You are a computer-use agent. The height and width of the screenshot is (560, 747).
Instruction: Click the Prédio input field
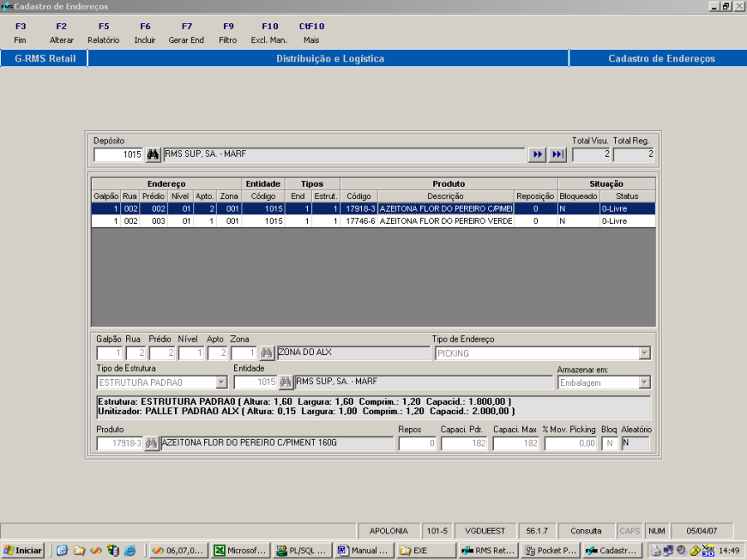tap(163, 353)
